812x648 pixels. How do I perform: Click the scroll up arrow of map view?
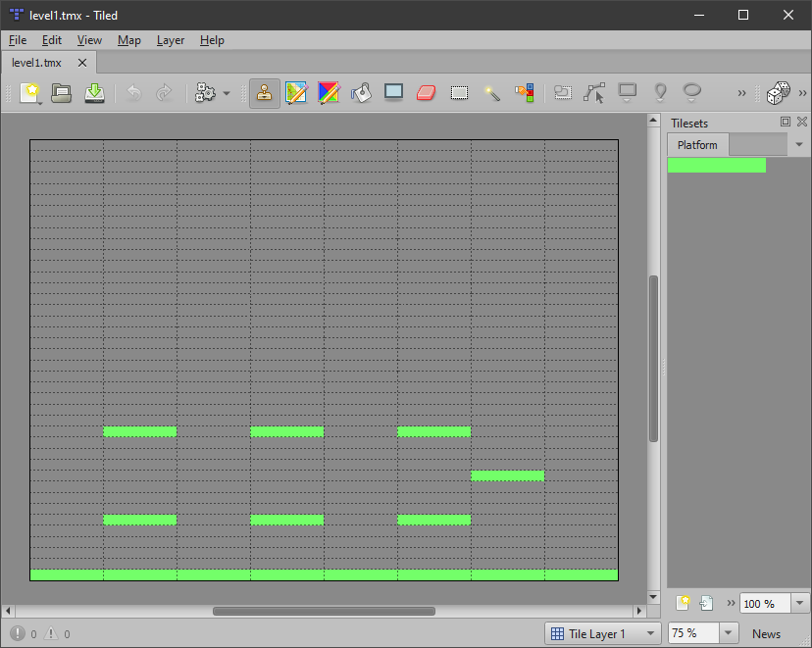(x=653, y=120)
